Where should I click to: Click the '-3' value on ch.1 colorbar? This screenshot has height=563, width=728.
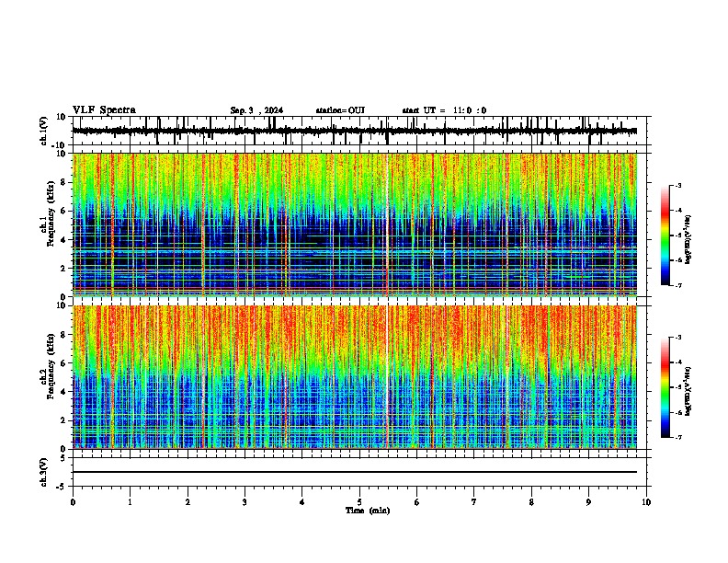click(x=677, y=185)
